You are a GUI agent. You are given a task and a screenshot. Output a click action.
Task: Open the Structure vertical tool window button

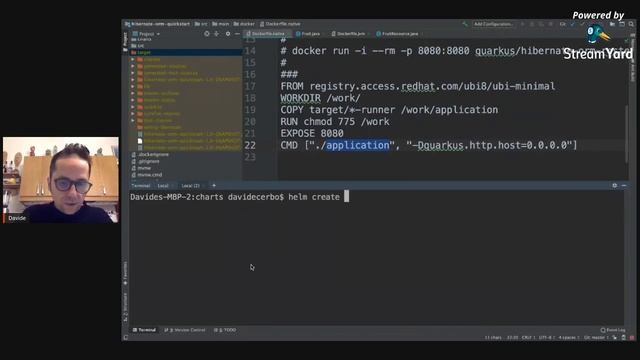(125, 307)
